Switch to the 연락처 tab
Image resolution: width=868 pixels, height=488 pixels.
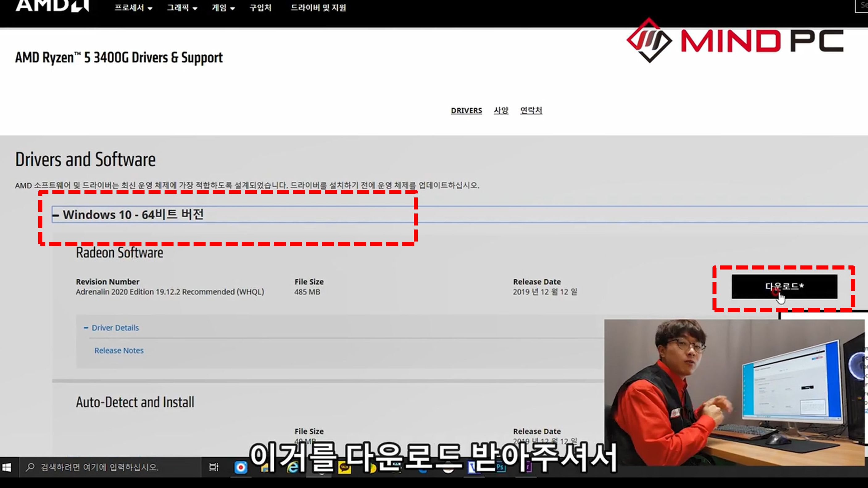(x=531, y=111)
